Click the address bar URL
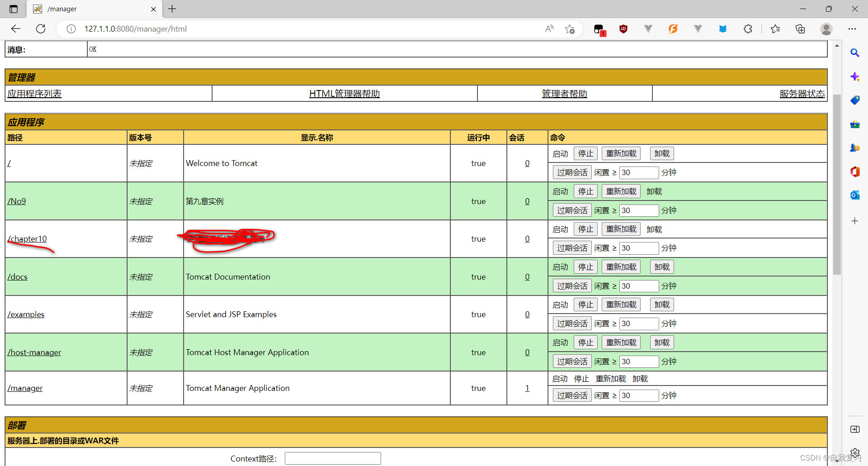This screenshot has width=868, height=466. pyautogui.click(x=135, y=29)
